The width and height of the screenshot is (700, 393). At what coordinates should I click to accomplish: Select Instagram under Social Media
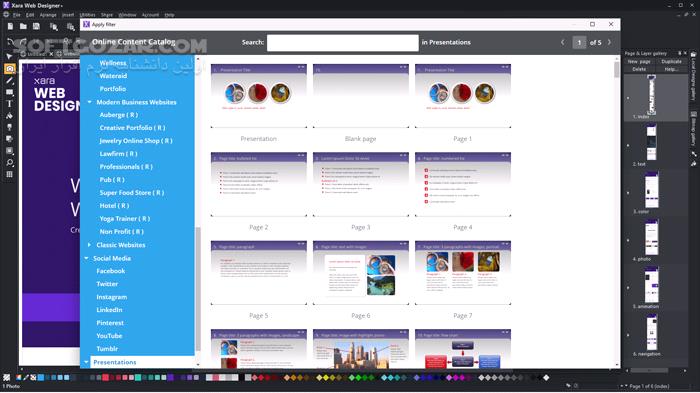coord(112,297)
